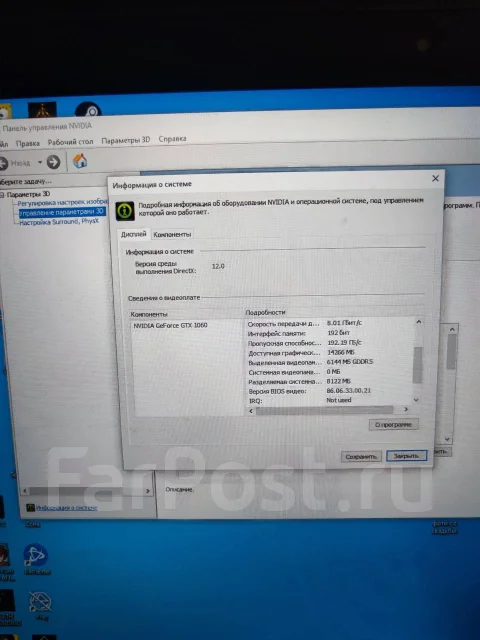Click details horizontal scroll left arrow

pos(251,411)
